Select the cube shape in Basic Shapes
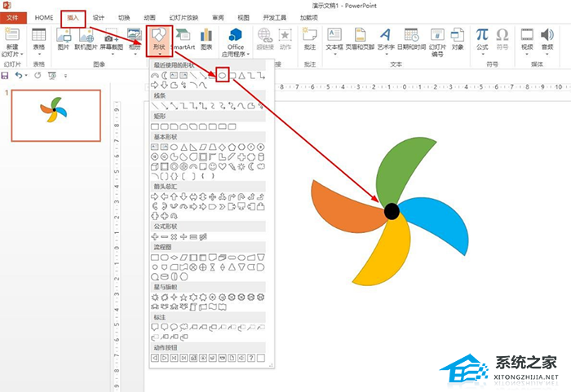This screenshot has width=571, height=392. click(x=155, y=167)
